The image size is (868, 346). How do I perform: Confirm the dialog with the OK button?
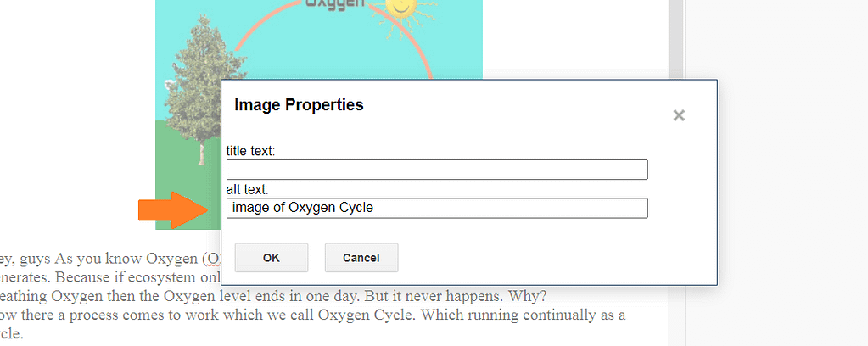pyautogui.click(x=272, y=258)
